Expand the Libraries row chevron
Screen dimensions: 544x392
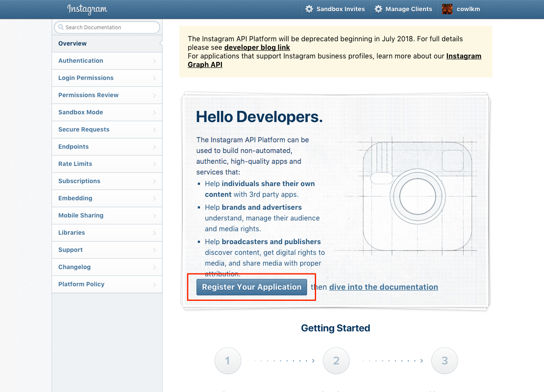click(154, 233)
